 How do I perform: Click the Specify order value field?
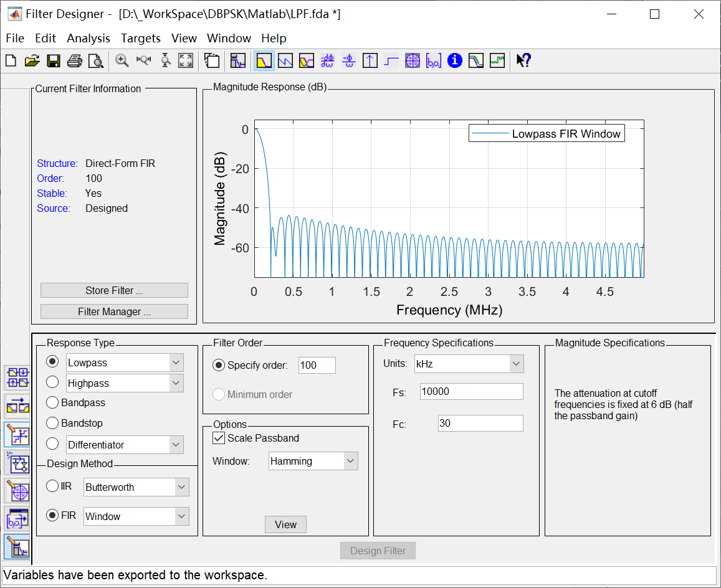(x=317, y=366)
